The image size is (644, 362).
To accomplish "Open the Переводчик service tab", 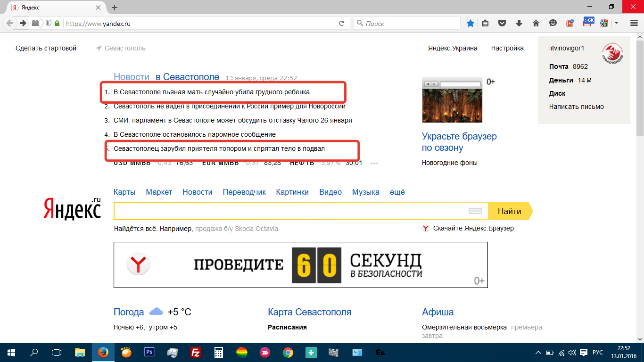I will [244, 192].
